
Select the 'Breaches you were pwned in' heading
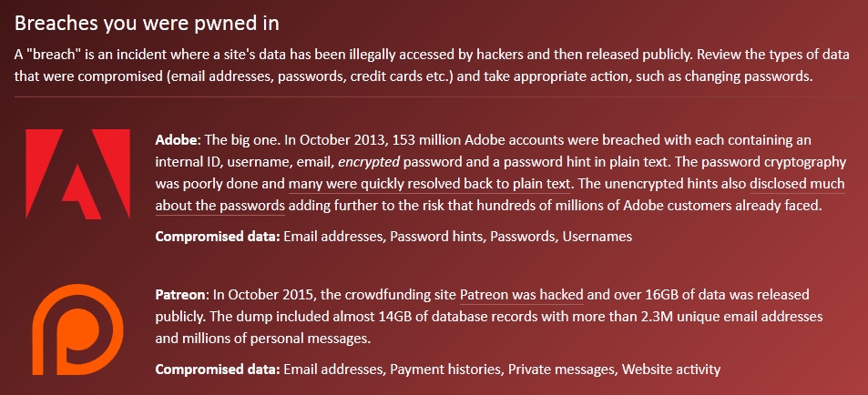[x=147, y=24]
